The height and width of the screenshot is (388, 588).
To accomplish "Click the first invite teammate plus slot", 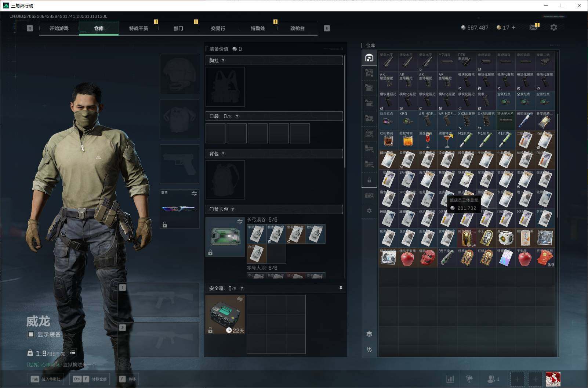I will [518, 379].
